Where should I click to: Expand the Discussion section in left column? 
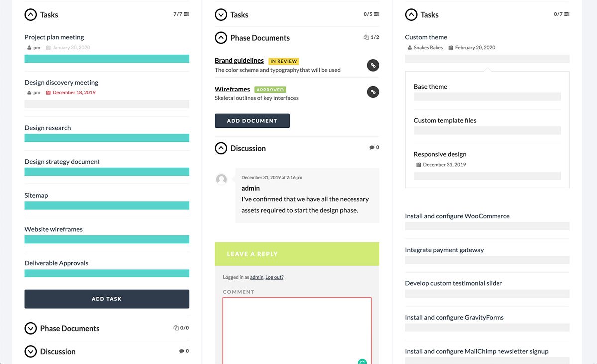(x=31, y=351)
